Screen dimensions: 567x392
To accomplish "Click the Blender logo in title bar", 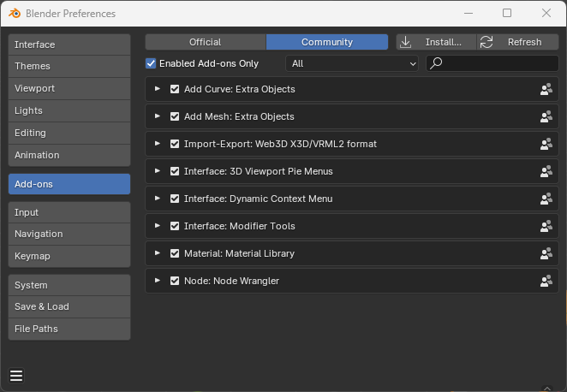I will 15,14.
